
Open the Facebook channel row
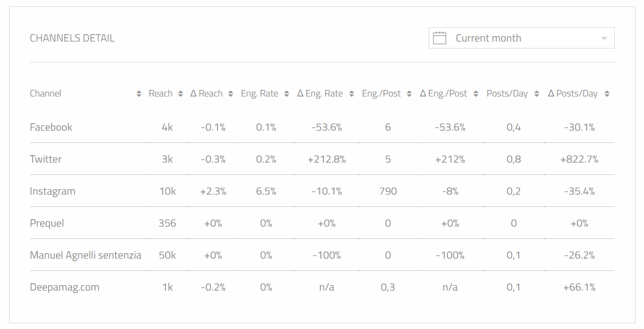click(x=51, y=127)
